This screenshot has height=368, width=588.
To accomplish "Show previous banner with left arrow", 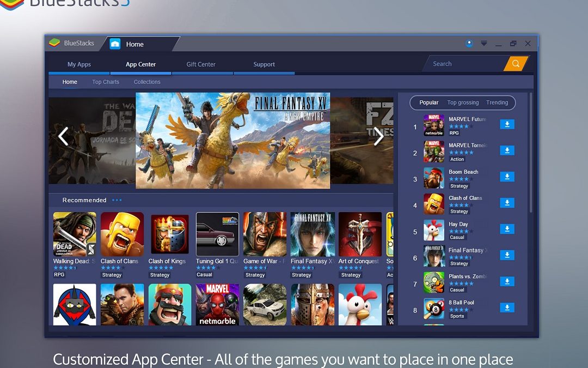I will 63,136.
